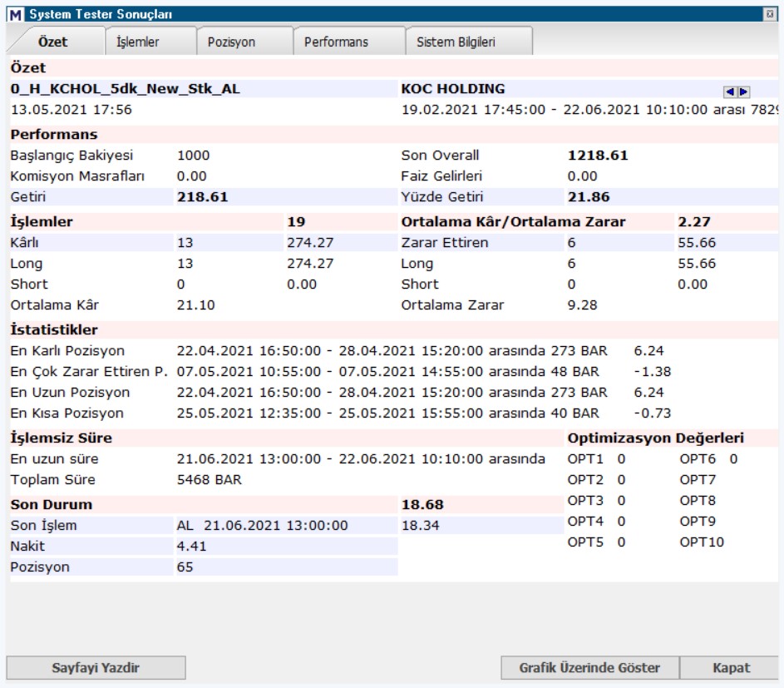Click Ortalama Kâr/Ortalama Zarar ratio 2.27
This screenshot has height=688, width=784.
pyautogui.click(x=694, y=221)
